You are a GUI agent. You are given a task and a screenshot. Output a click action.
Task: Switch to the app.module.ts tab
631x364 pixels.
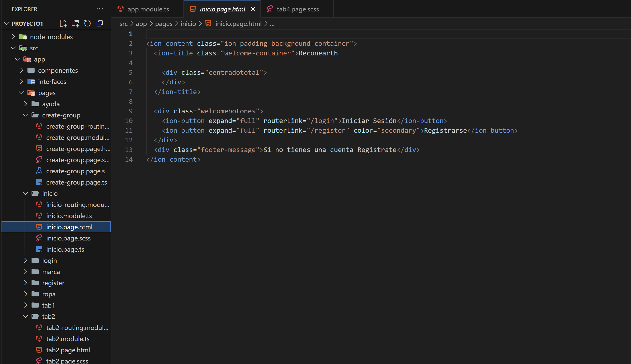coord(148,9)
